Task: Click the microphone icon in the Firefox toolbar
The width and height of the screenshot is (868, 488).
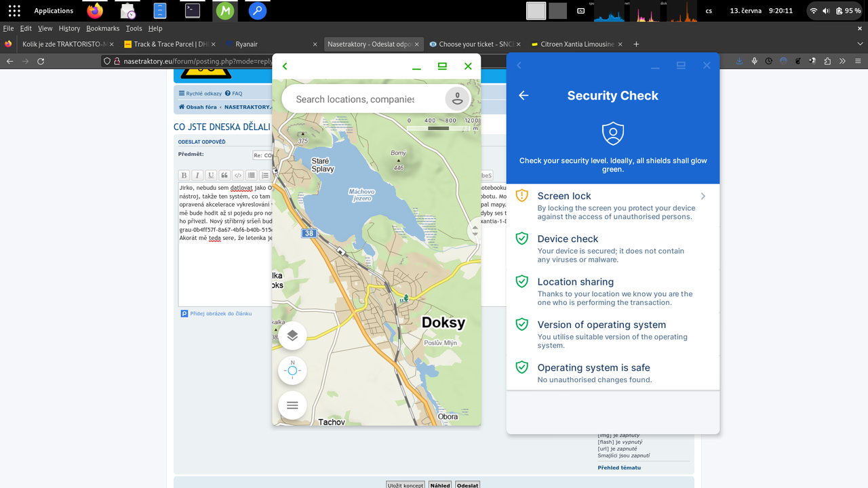Action: click(x=754, y=60)
